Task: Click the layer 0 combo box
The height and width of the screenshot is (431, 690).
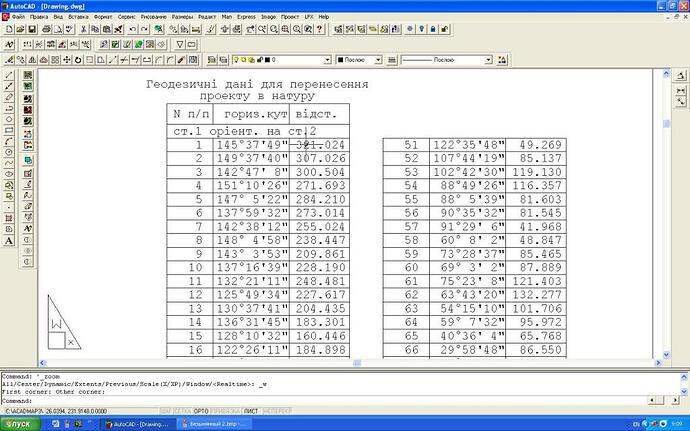Action: pos(282,60)
